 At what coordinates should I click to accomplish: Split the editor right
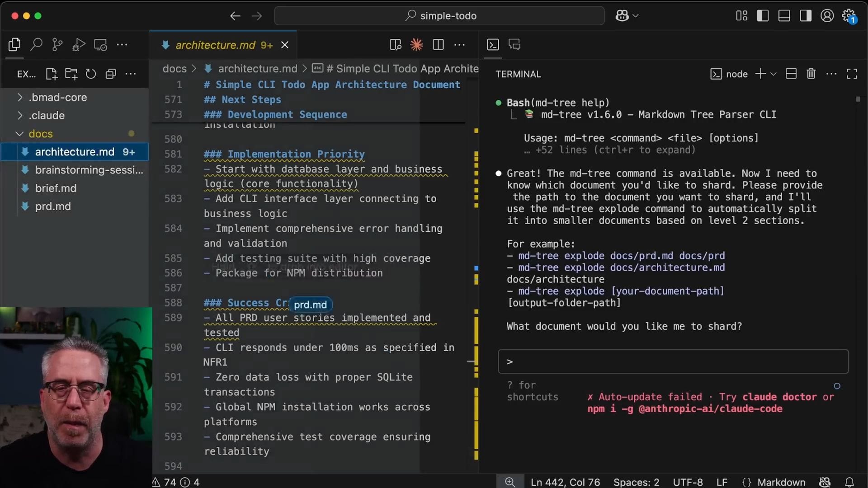438,45
